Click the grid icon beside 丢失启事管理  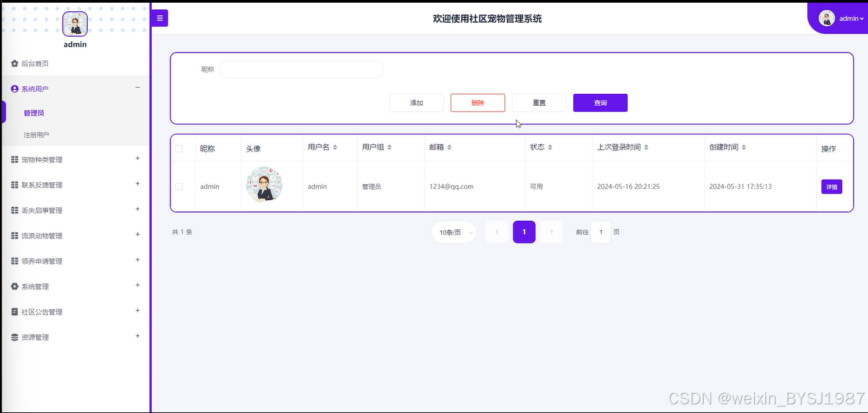(x=15, y=210)
